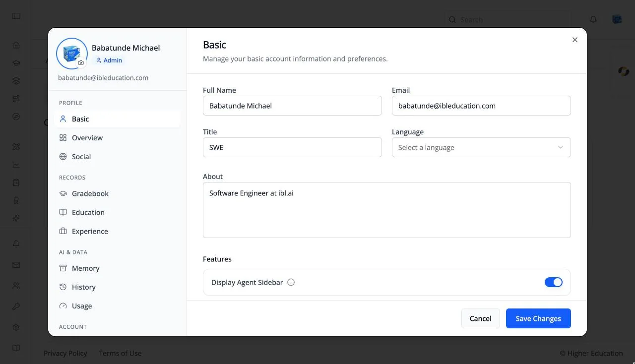Image resolution: width=635 pixels, height=364 pixels.
Task: Click the home icon in left rail
Action: [x=16, y=45]
